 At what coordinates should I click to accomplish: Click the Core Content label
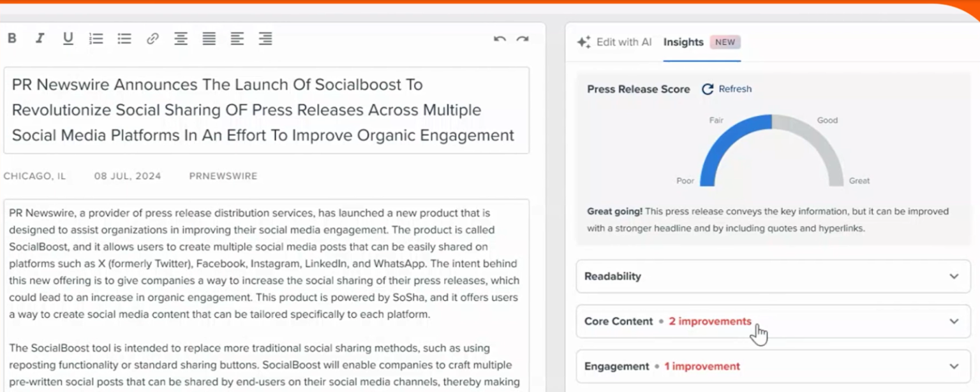coord(619,321)
